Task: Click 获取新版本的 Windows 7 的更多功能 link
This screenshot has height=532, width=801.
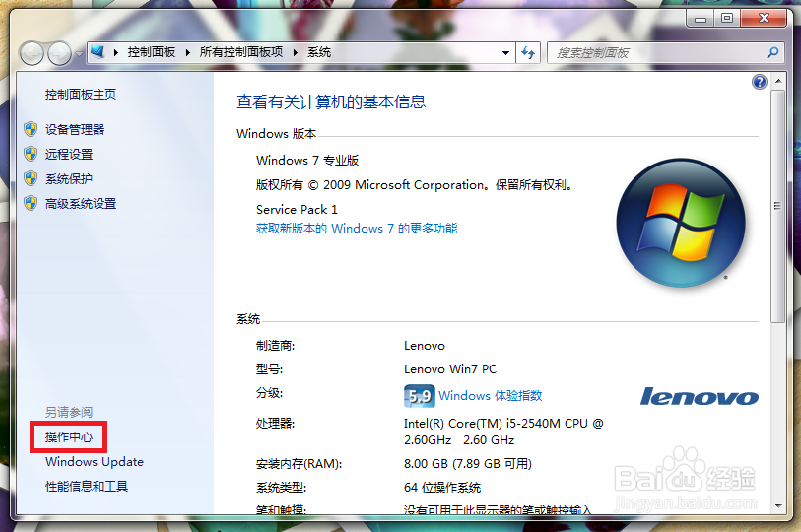Action: click(357, 228)
